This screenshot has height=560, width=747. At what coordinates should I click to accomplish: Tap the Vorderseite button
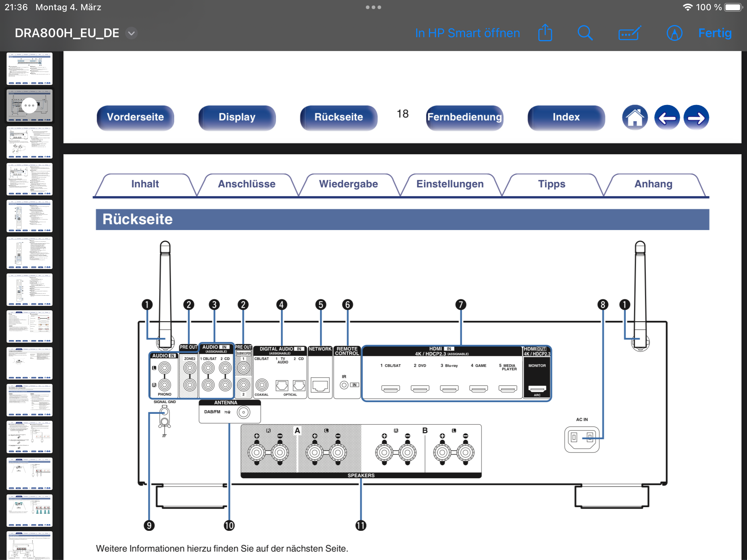tap(135, 117)
